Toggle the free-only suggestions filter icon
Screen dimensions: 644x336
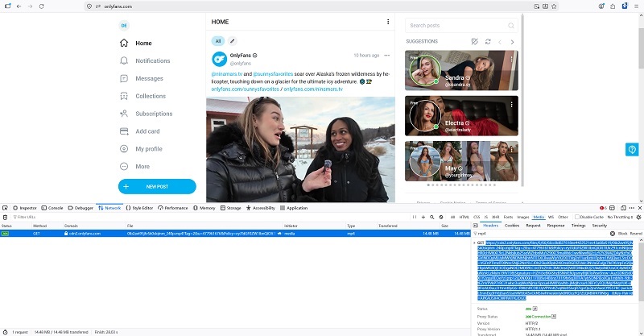[x=474, y=42]
